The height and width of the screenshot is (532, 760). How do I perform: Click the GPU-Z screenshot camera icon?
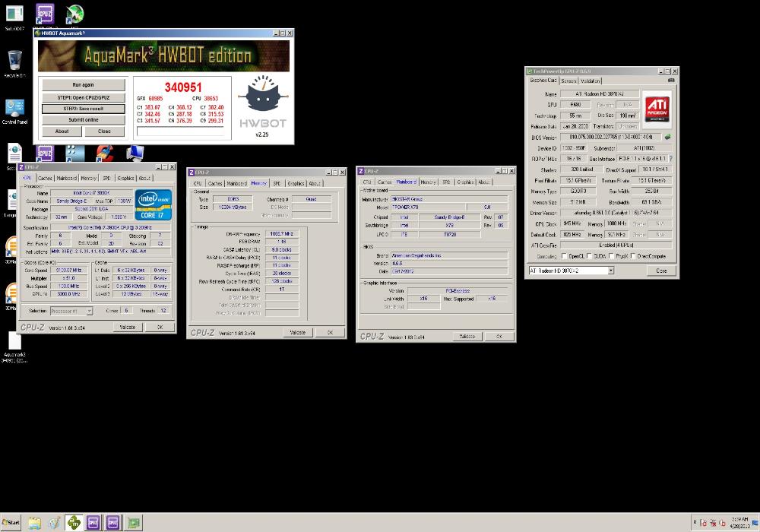(671, 81)
